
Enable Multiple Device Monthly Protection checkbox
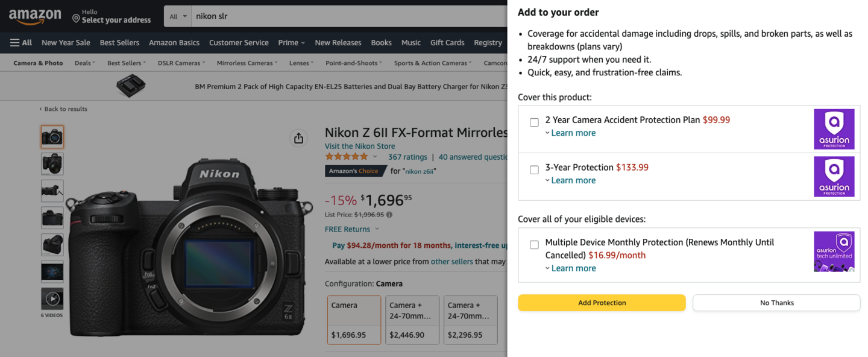click(x=534, y=245)
